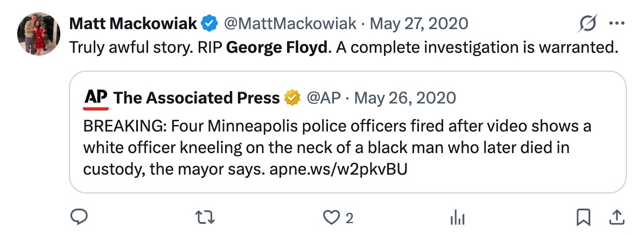The height and width of the screenshot is (235, 644).
Task: Click the reply speech bubble icon
Action: [x=79, y=217]
